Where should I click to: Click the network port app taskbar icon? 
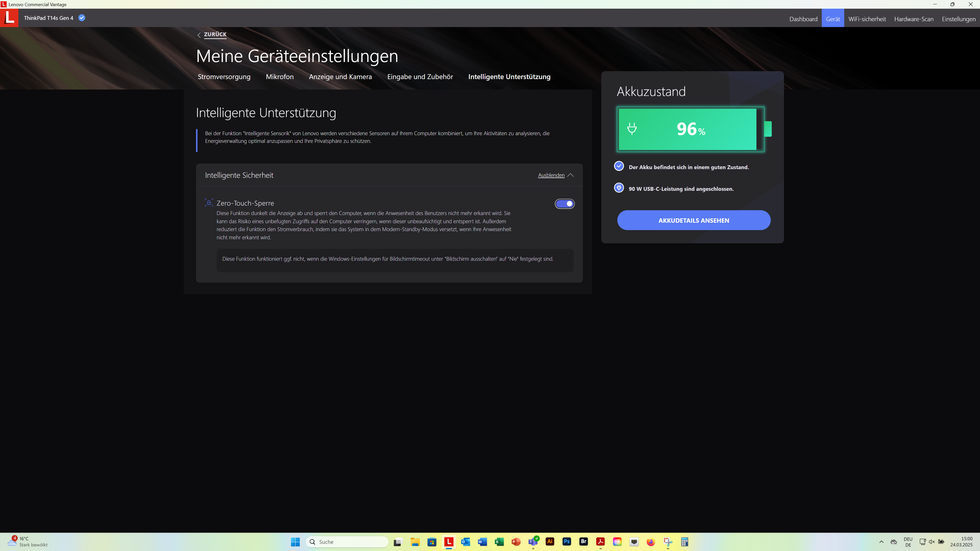634,542
